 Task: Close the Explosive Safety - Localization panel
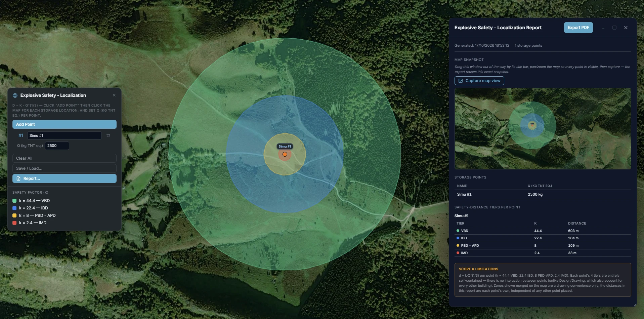point(114,95)
